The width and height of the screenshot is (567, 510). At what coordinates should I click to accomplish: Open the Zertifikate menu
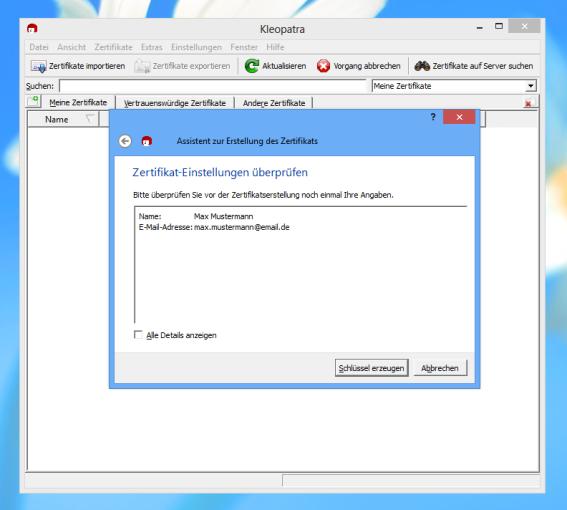(114, 47)
